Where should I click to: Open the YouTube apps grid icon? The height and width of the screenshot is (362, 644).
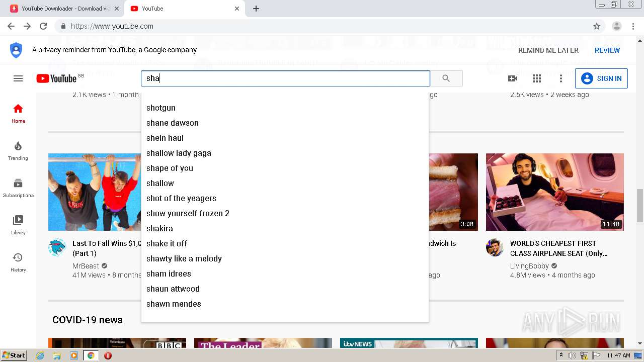pyautogui.click(x=537, y=78)
